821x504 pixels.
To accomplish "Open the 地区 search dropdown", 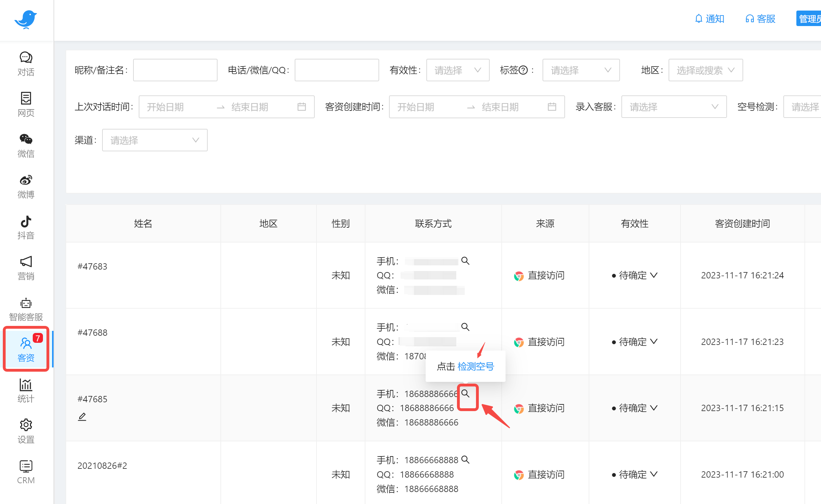I will coord(705,70).
